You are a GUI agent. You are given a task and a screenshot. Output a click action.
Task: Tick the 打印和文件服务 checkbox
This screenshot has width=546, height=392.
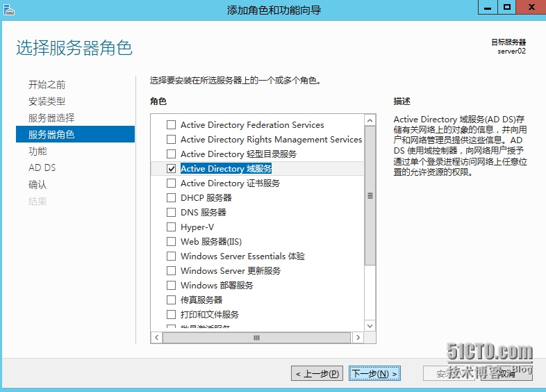pyautogui.click(x=171, y=315)
